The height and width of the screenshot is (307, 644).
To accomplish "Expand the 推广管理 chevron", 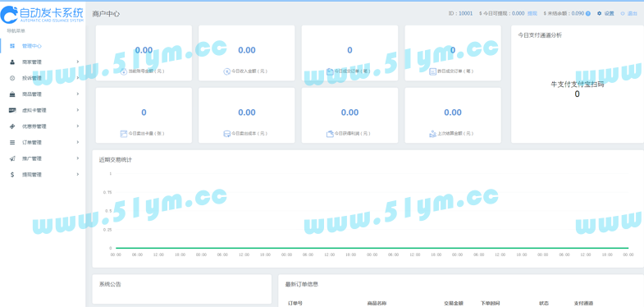I will 78,158.
